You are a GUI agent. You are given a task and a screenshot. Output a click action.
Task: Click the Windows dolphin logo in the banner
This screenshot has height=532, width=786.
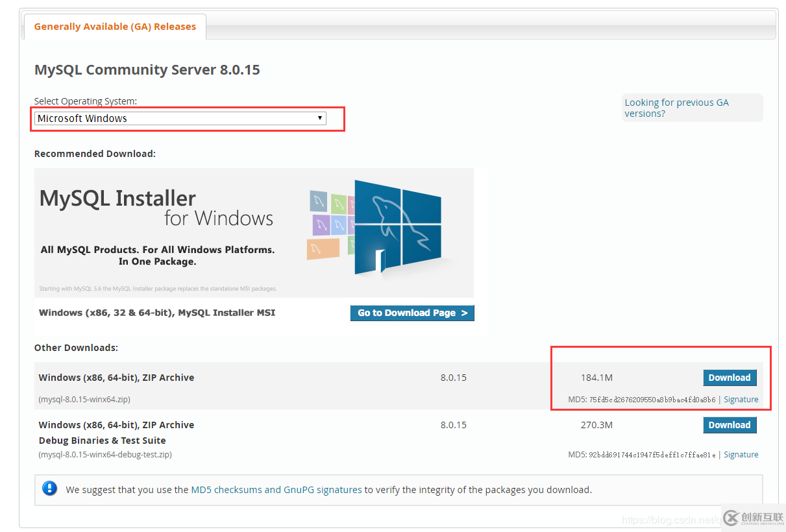click(398, 227)
